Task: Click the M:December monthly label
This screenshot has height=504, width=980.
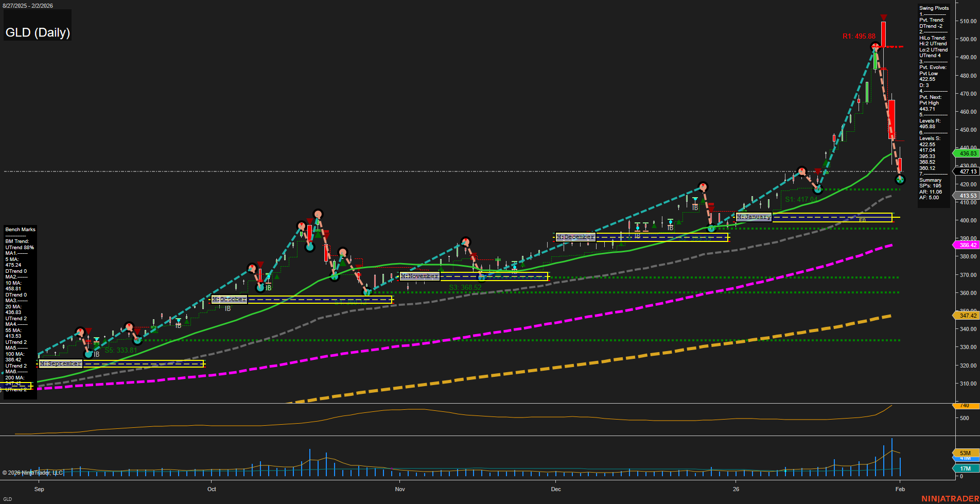Action: tap(575, 237)
